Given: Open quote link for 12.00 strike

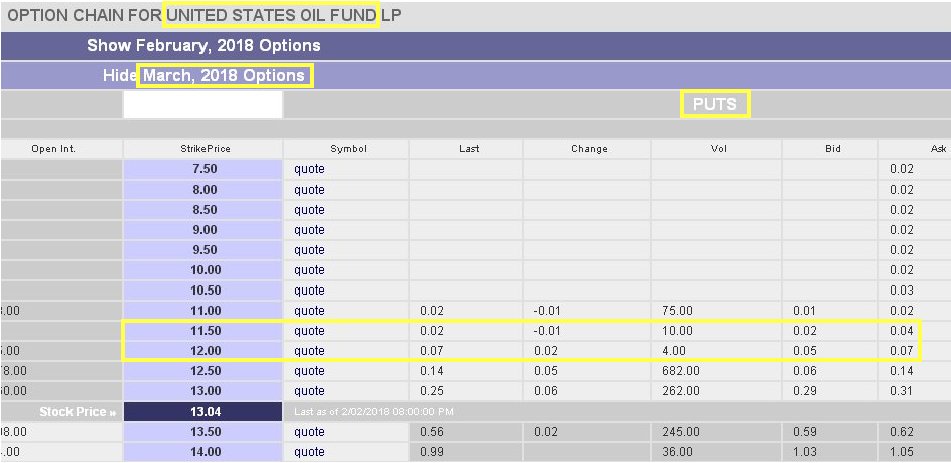Looking at the screenshot, I should [x=309, y=351].
